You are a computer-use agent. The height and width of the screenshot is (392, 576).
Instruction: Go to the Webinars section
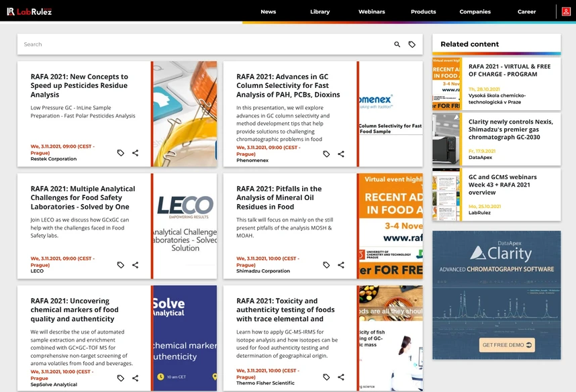372,11
